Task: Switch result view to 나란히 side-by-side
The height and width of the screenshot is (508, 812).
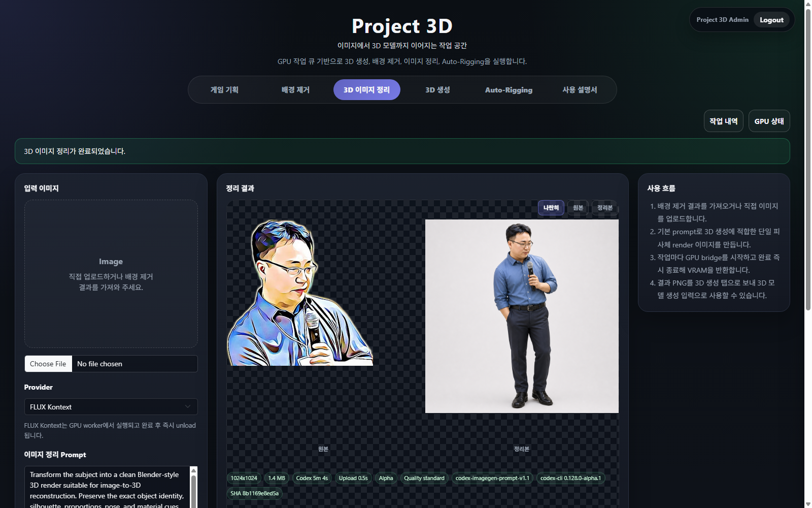Action: [551, 207]
